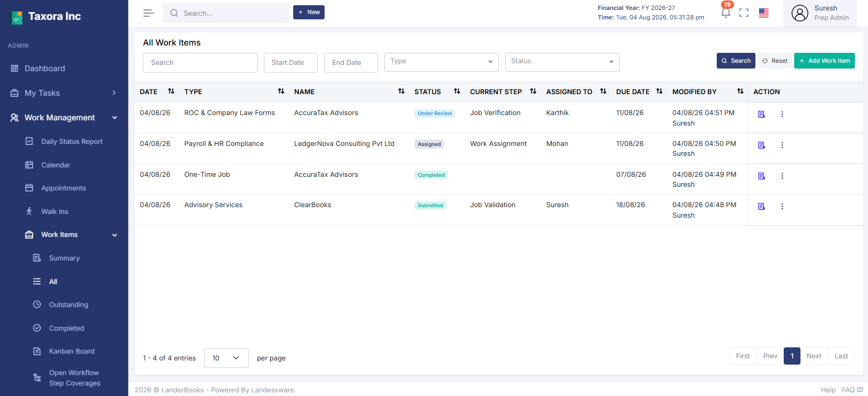Open details icon for ROC & Company Law Forms row

pos(762,114)
